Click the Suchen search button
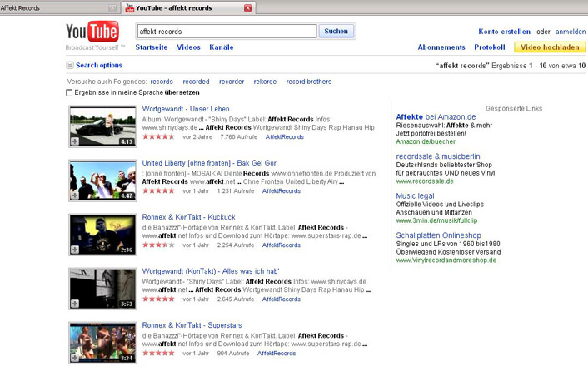Image resolution: width=588 pixels, height=371 pixels. coord(336,31)
